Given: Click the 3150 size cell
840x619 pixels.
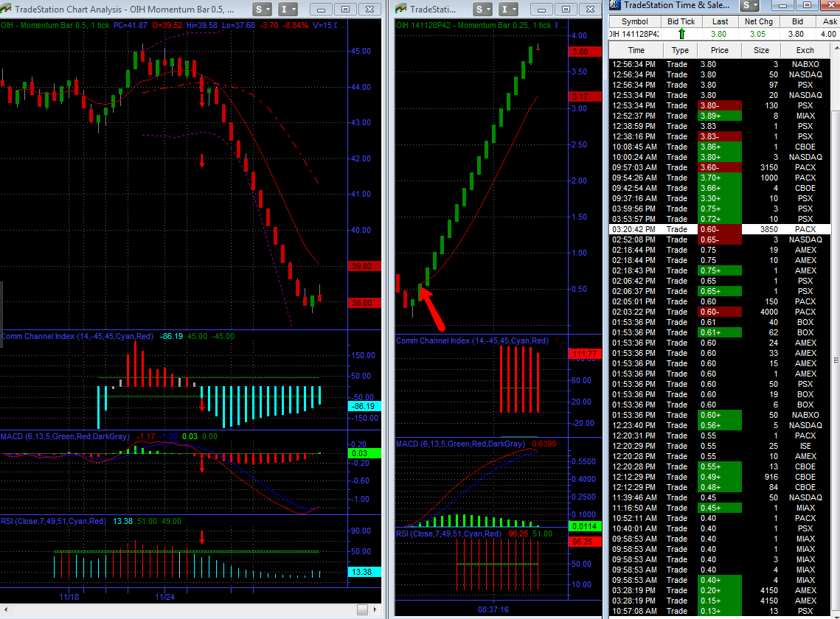Looking at the screenshot, I should [768, 167].
